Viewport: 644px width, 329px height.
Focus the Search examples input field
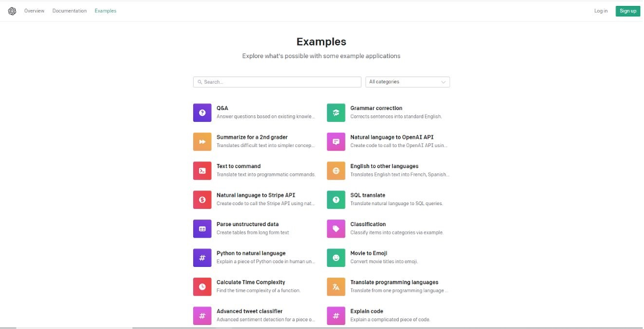click(x=278, y=82)
